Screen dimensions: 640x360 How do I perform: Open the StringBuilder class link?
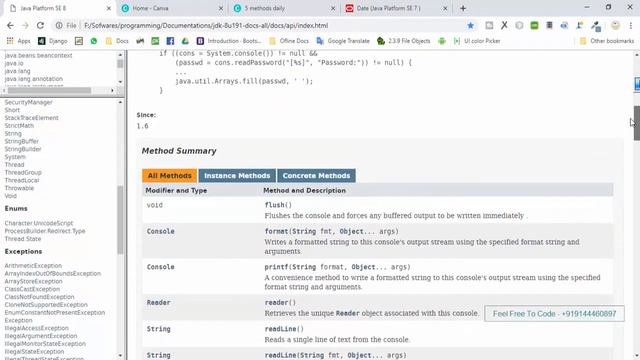point(23,149)
